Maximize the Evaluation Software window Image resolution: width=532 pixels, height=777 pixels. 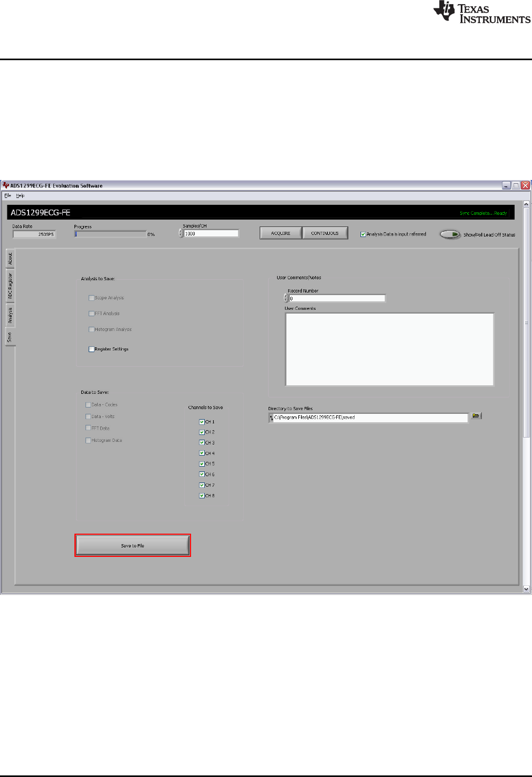(x=516, y=186)
